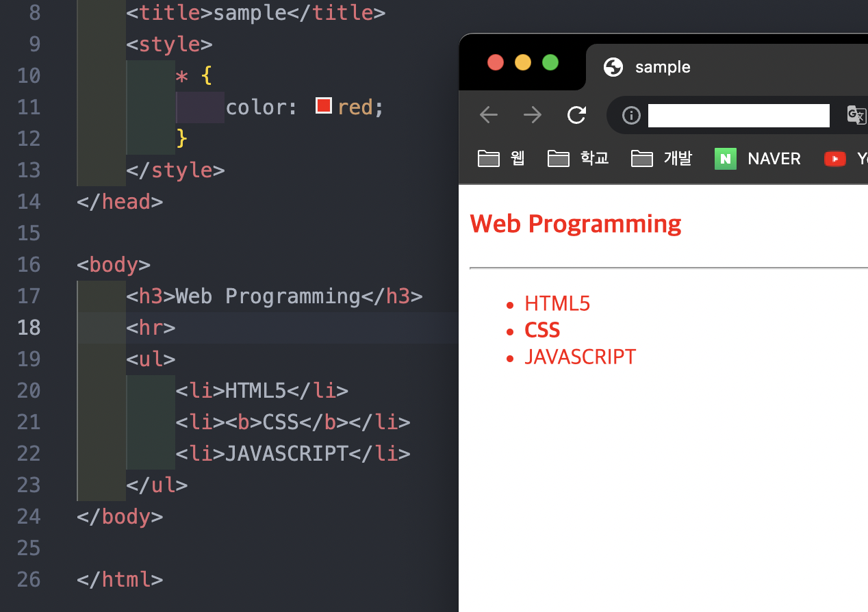This screenshot has height=612, width=868.
Task: Click the site info icon in address bar
Action: point(631,115)
